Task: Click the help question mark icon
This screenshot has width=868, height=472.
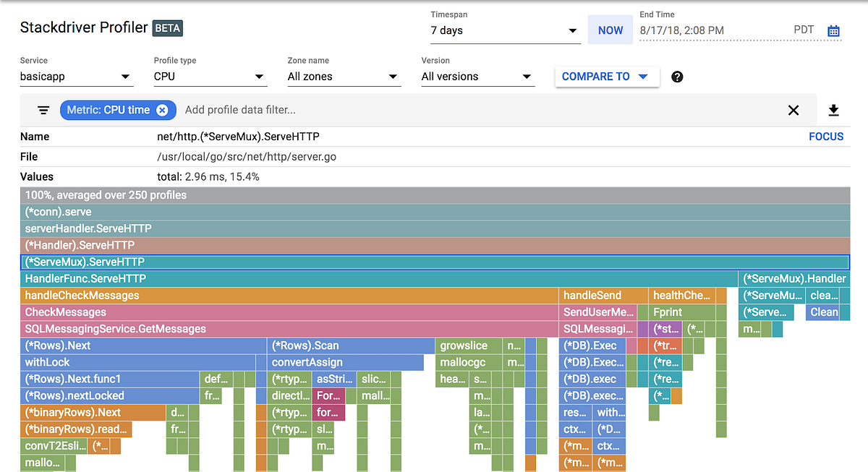Action: 677,76
